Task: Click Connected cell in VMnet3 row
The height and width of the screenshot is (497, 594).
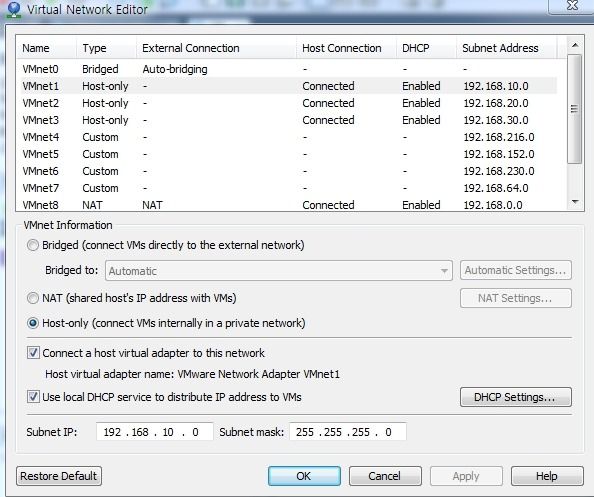Action: coord(328,120)
